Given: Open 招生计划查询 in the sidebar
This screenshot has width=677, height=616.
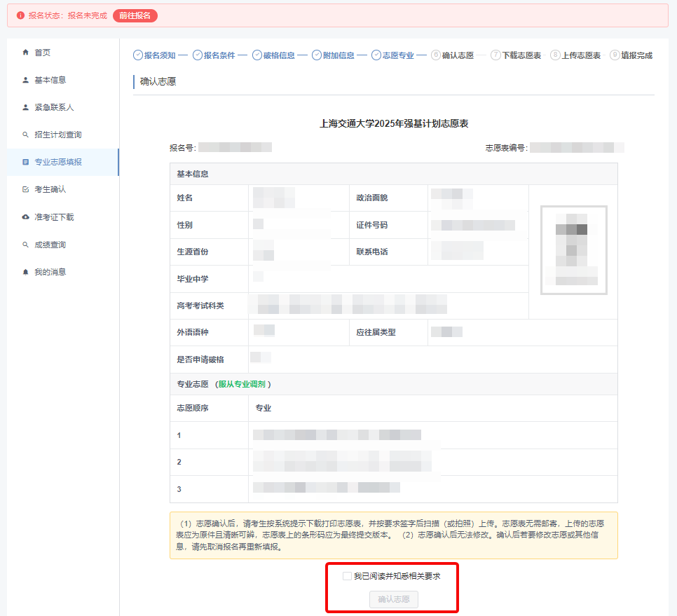Looking at the screenshot, I should [x=62, y=135].
